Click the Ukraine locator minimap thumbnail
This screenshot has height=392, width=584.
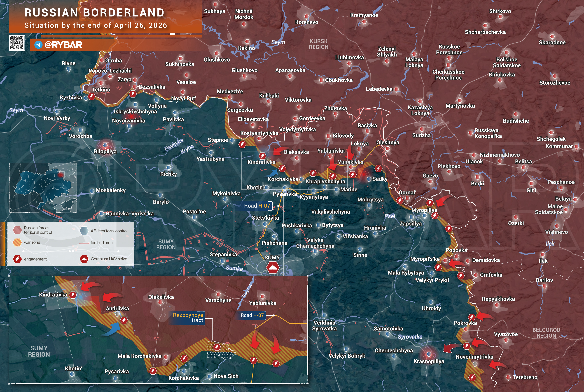tap(43, 187)
